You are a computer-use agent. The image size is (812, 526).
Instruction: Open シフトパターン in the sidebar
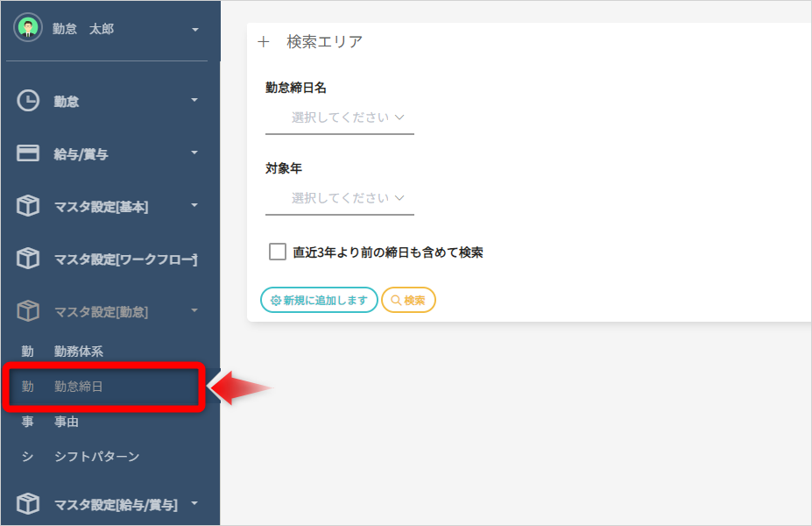point(96,457)
